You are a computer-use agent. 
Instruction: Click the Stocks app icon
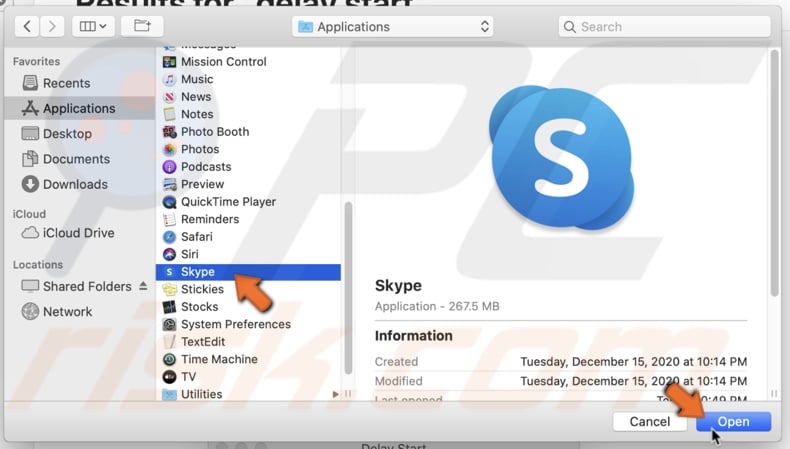coord(169,306)
